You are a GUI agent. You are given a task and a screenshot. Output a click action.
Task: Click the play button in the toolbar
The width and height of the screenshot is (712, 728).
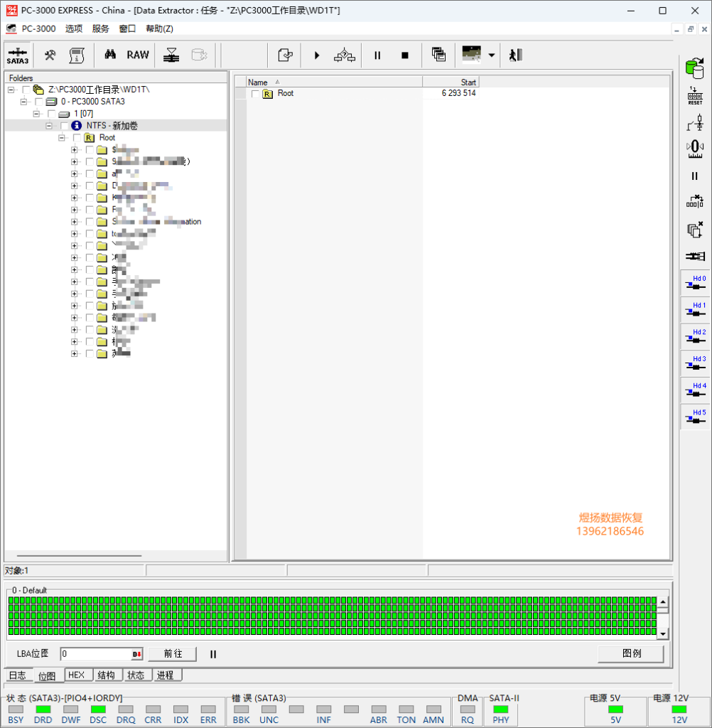[317, 55]
